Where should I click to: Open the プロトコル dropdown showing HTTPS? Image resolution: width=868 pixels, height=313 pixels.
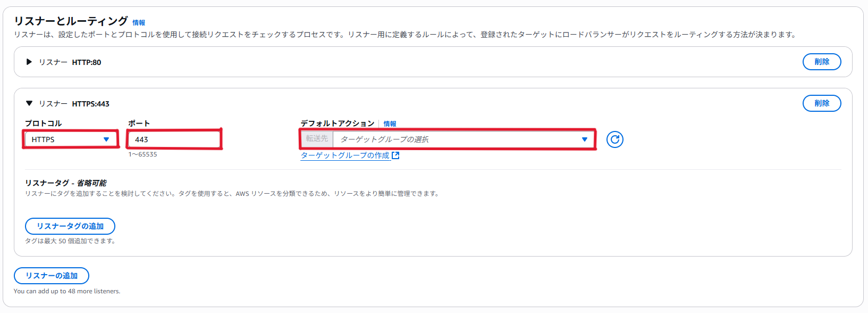tap(71, 139)
